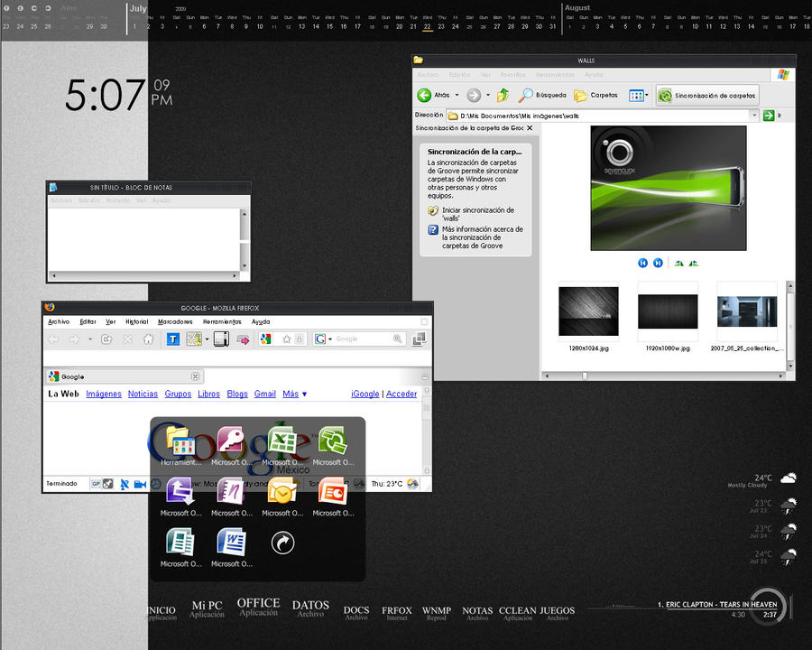This screenshot has height=650, width=812.
Task: Open Búsqueda search in Walls explorer
Action: tap(543, 95)
